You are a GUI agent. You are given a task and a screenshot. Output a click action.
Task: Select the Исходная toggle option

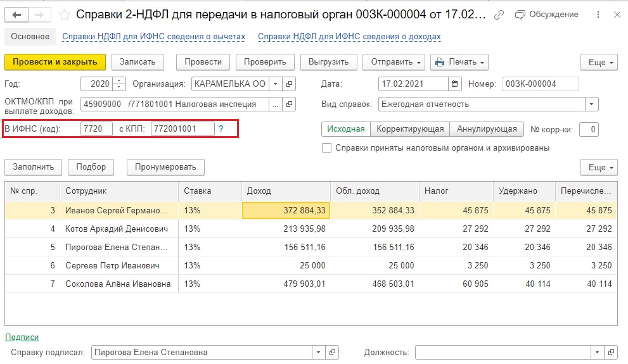click(346, 129)
